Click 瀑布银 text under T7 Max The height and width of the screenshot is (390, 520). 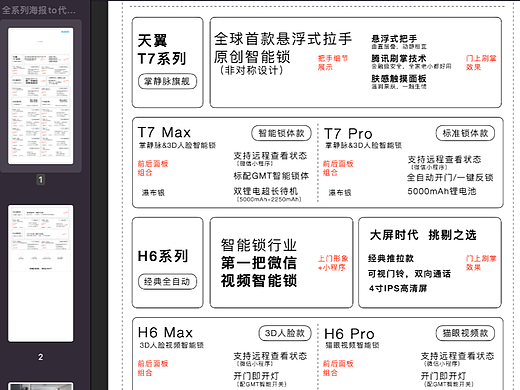153,193
